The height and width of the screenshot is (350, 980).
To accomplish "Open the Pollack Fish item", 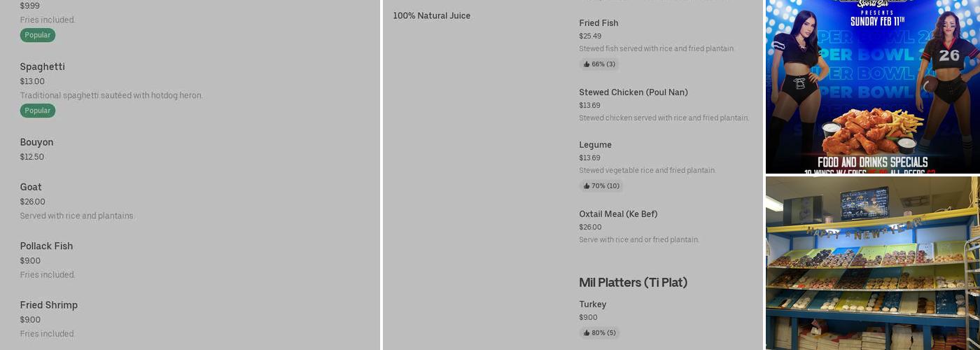I will pos(47,246).
